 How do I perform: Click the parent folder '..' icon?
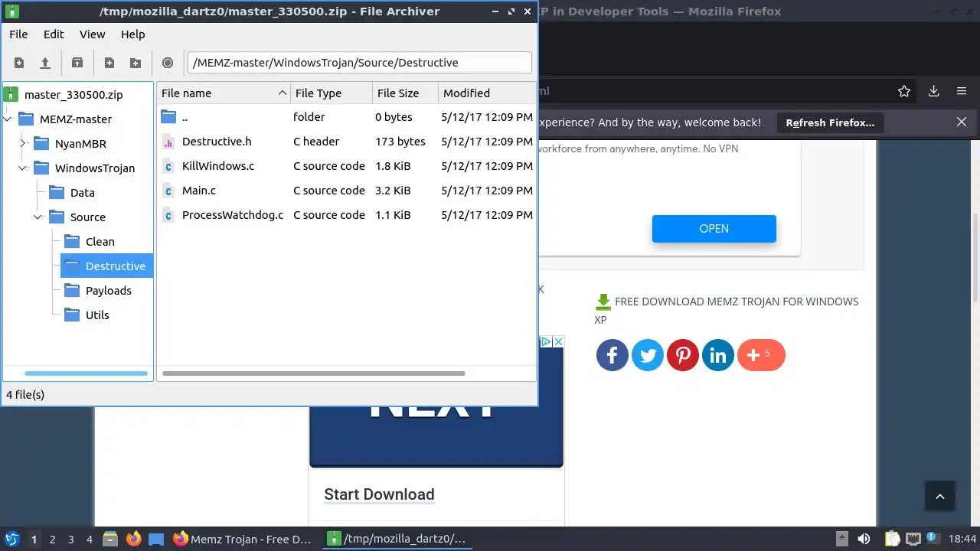(168, 117)
